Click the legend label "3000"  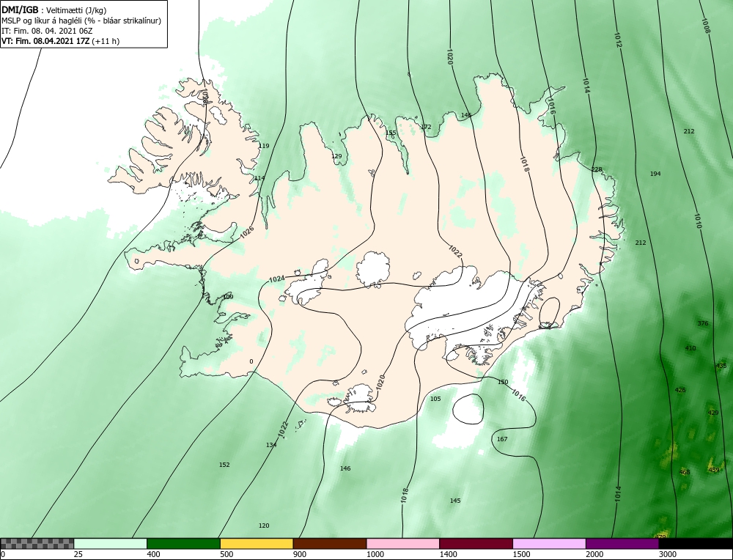pyautogui.click(x=668, y=554)
